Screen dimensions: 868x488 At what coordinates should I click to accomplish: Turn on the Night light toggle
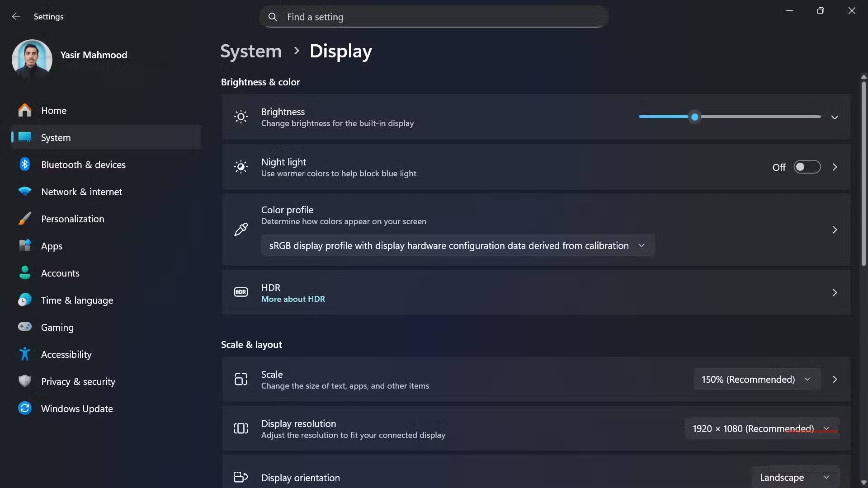click(x=807, y=167)
